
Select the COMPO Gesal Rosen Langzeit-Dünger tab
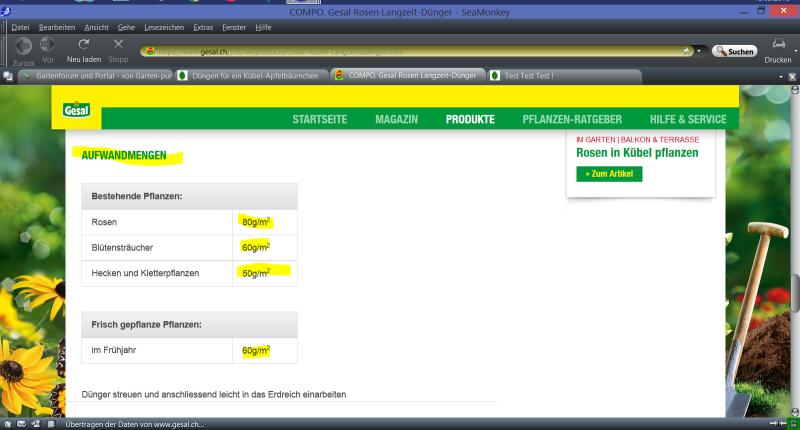click(407, 75)
